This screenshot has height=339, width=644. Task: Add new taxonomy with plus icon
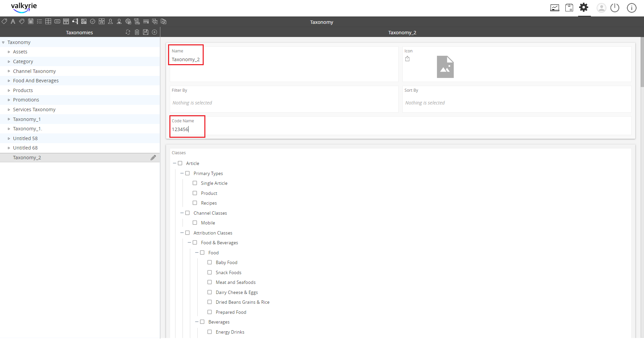pyautogui.click(x=155, y=32)
